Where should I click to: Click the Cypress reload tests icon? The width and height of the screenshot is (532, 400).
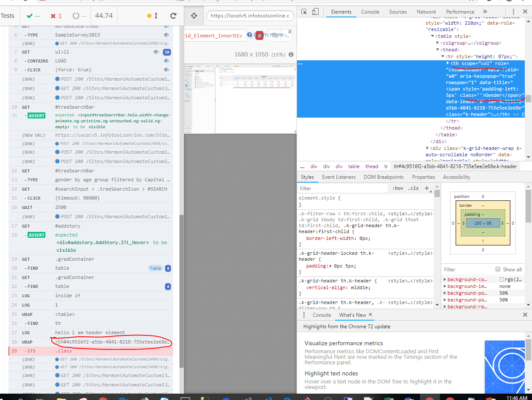(173, 16)
